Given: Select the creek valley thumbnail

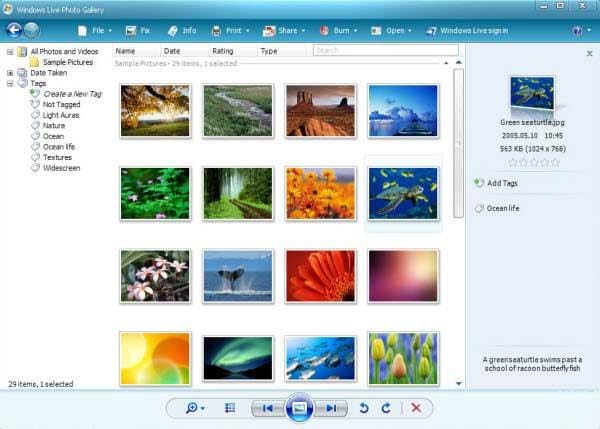Looking at the screenshot, I should pos(238,111).
